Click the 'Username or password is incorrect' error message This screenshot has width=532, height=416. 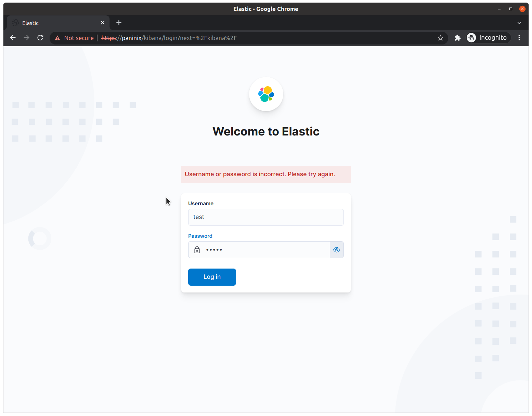click(266, 174)
